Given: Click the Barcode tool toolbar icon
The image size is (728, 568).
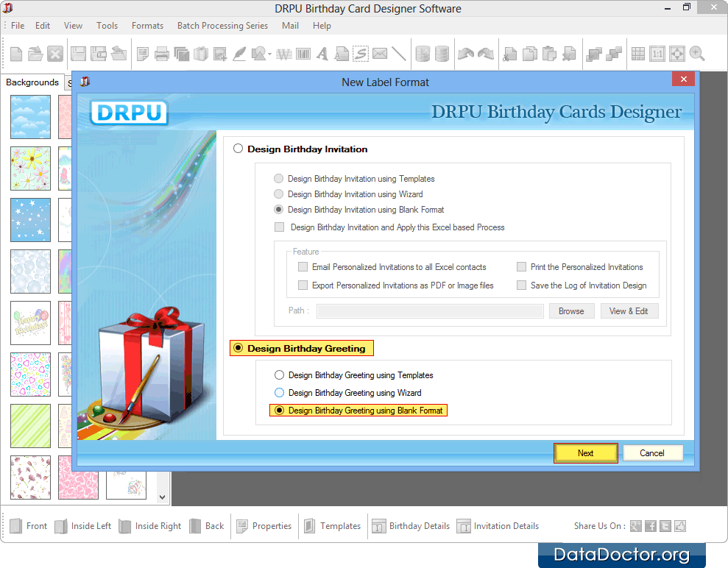Looking at the screenshot, I should (x=303, y=54).
